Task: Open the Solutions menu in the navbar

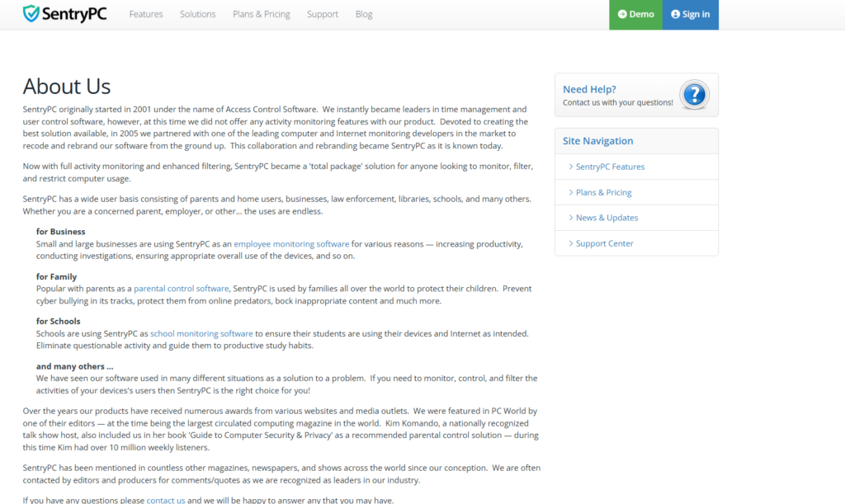Action: pyautogui.click(x=198, y=15)
